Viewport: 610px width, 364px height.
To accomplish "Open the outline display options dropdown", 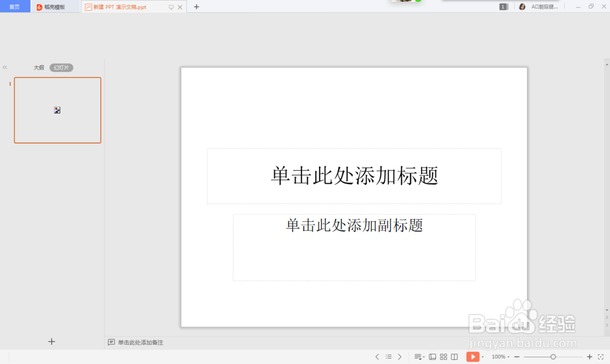I will coord(418,357).
